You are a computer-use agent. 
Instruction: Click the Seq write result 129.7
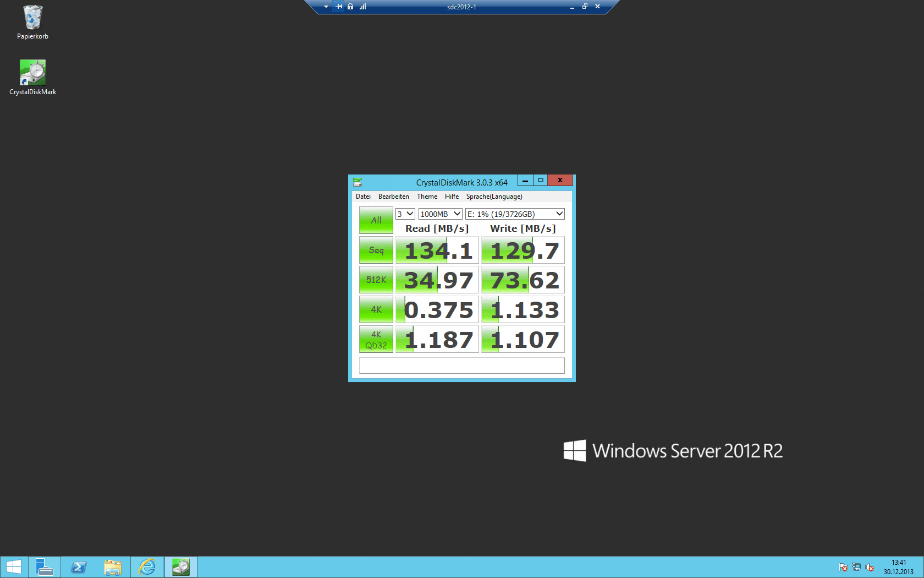click(523, 250)
